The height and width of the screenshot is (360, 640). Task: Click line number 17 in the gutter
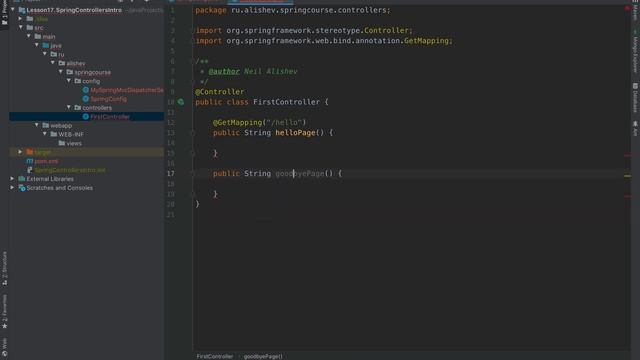pos(171,173)
